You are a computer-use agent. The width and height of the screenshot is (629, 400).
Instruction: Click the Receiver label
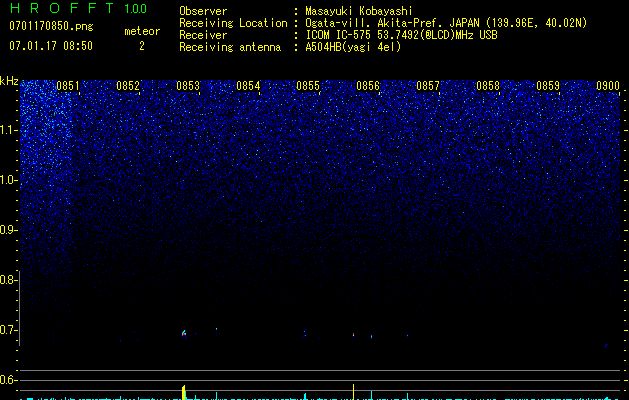pos(203,35)
